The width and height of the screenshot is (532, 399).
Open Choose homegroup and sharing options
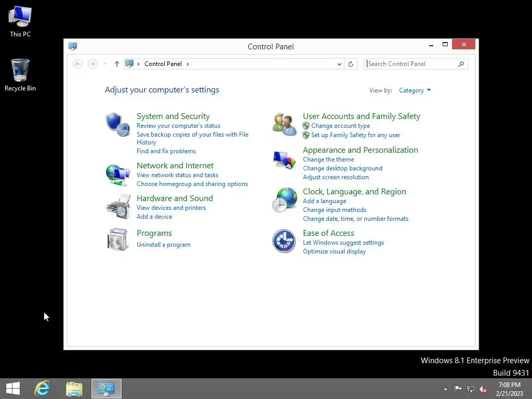(x=192, y=184)
